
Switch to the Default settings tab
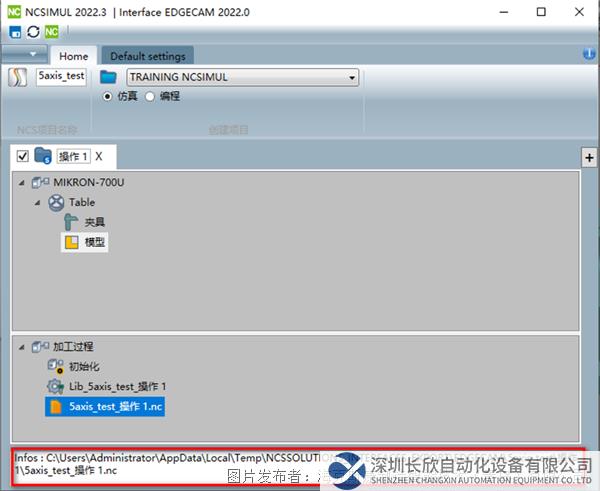click(x=147, y=56)
